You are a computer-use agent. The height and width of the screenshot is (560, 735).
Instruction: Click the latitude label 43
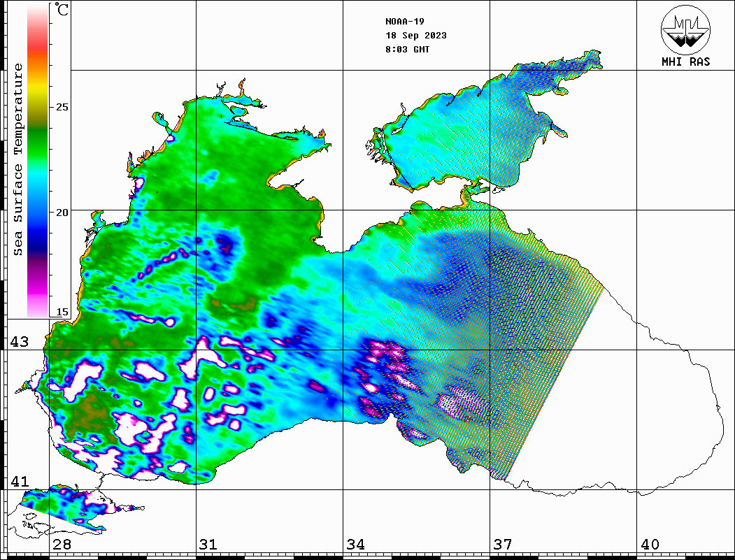pos(19,342)
